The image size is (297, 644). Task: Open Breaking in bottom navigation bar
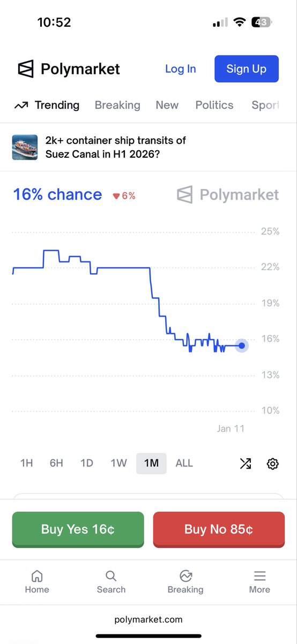point(185,582)
